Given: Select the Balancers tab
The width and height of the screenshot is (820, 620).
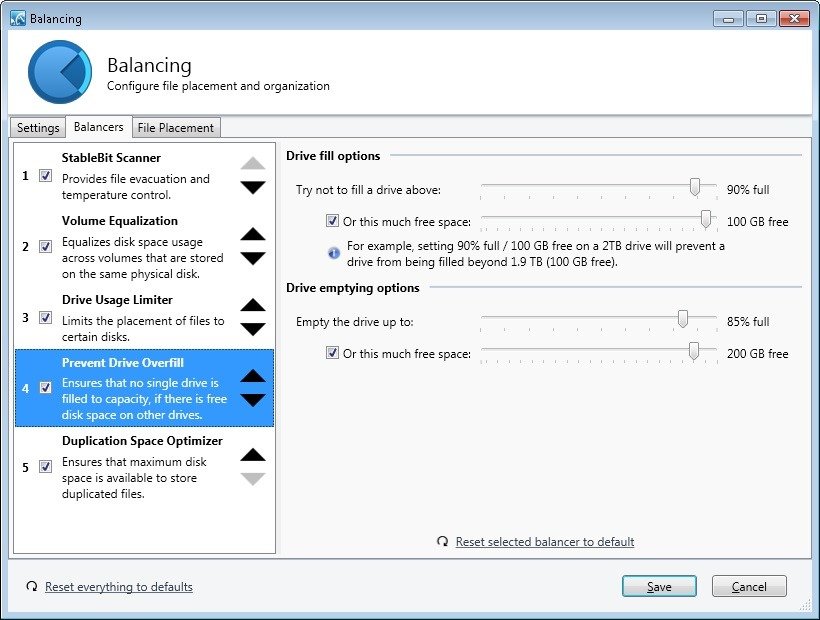Looking at the screenshot, I should [x=99, y=127].
